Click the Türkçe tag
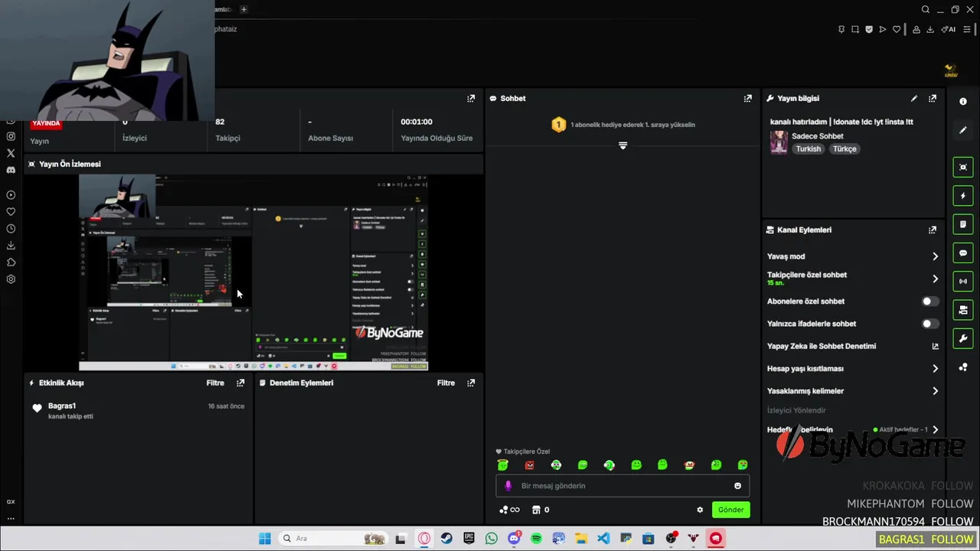The height and width of the screenshot is (551, 980). pyautogui.click(x=844, y=149)
